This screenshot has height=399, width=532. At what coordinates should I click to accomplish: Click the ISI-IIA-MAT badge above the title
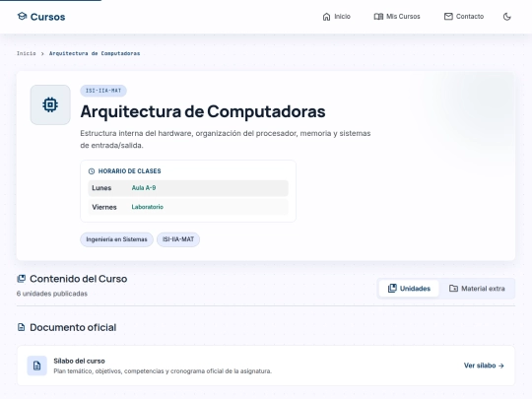pyautogui.click(x=103, y=91)
